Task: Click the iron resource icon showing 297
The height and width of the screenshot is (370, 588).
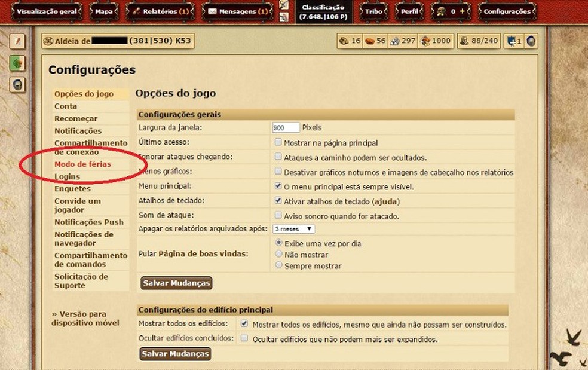Action: tap(395, 41)
